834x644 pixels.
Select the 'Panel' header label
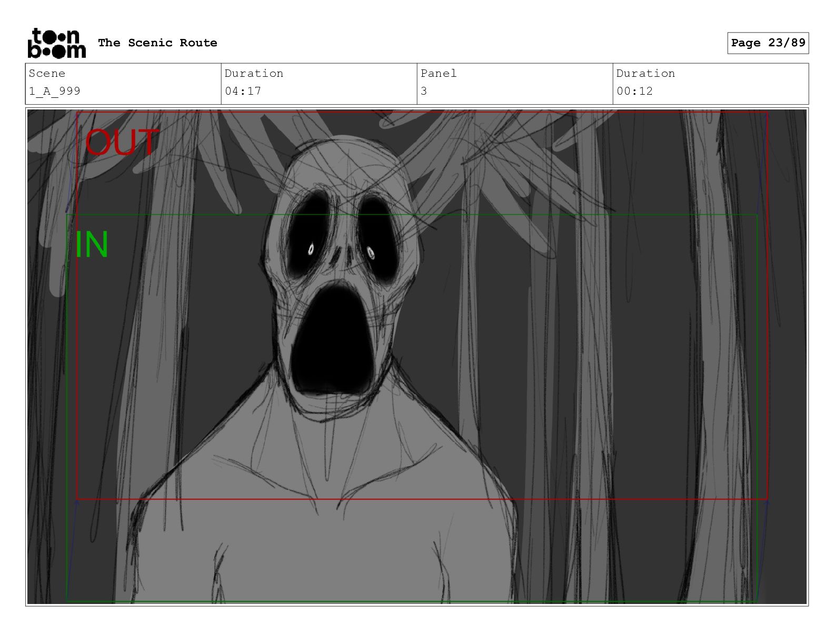pos(439,74)
